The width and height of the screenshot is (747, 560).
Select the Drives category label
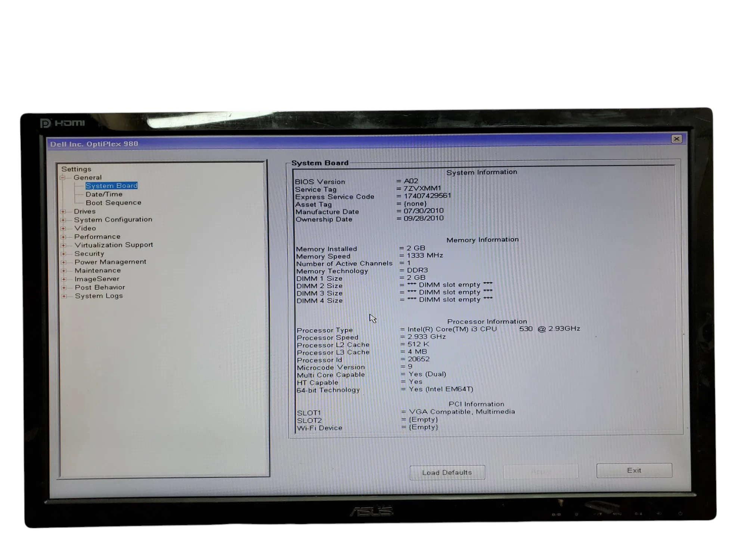click(x=85, y=211)
